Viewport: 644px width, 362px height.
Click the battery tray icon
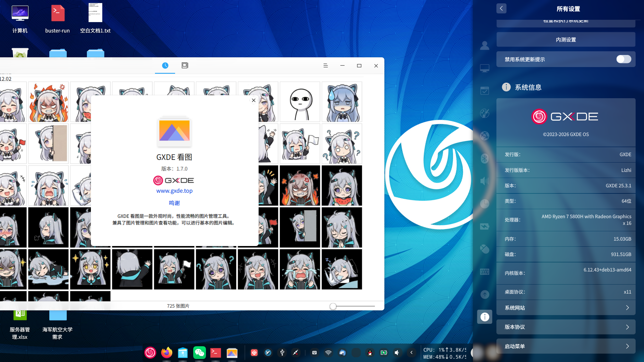384,353
